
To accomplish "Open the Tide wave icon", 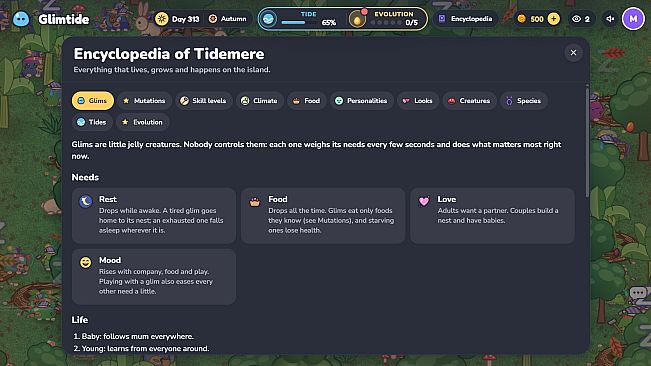I will [269, 19].
